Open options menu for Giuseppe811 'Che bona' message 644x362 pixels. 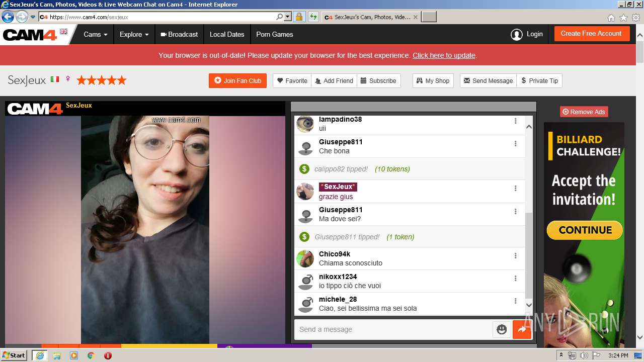pyautogui.click(x=515, y=144)
